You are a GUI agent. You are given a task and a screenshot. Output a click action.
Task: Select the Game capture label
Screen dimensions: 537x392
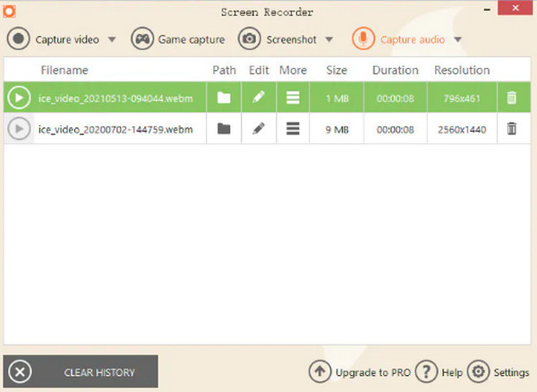click(192, 39)
